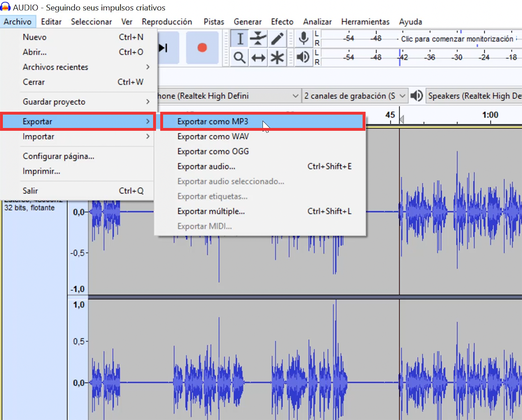Select the Multi-Tool asterisk icon
This screenshot has width=522, height=420.
point(277,57)
